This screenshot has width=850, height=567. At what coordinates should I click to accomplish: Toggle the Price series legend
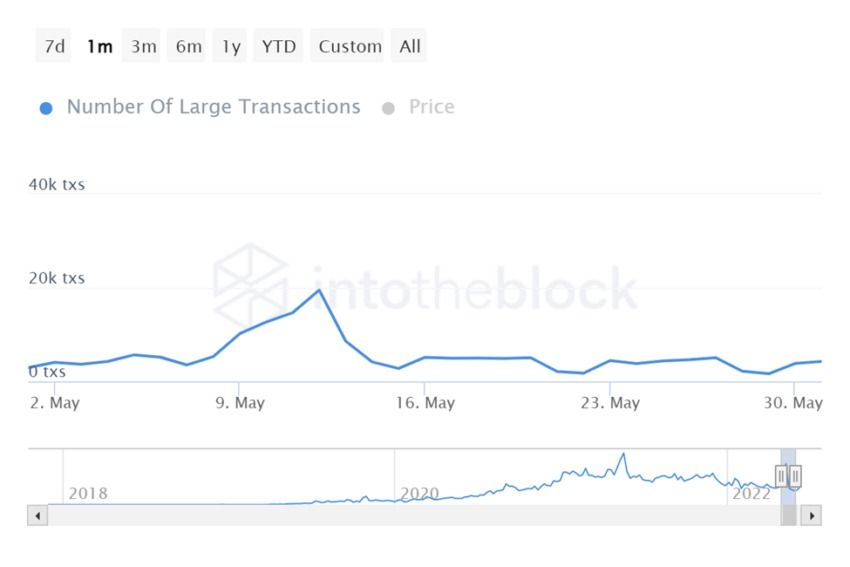(x=431, y=107)
